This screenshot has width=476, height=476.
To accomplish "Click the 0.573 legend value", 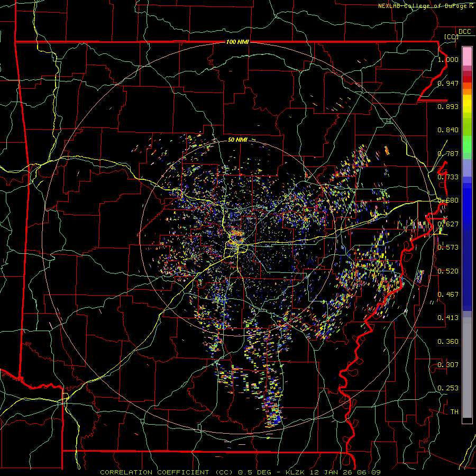I will (x=448, y=247).
